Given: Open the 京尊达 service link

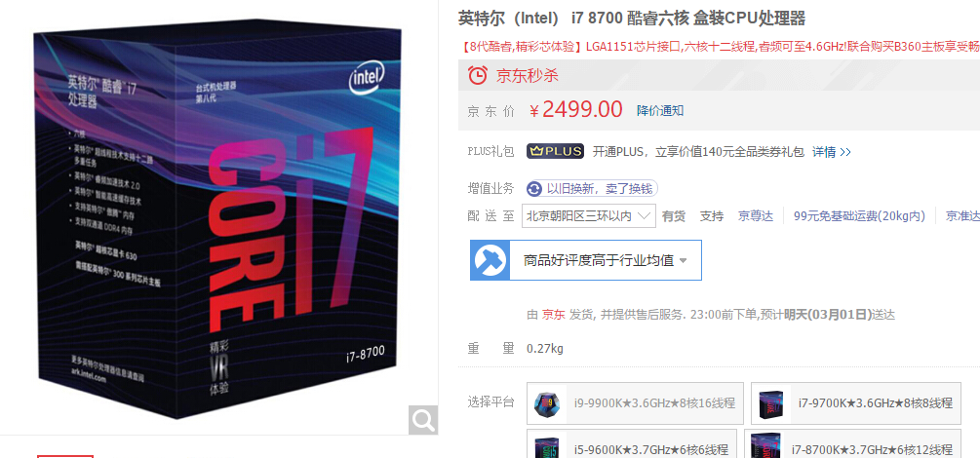Looking at the screenshot, I should pyautogui.click(x=755, y=216).
